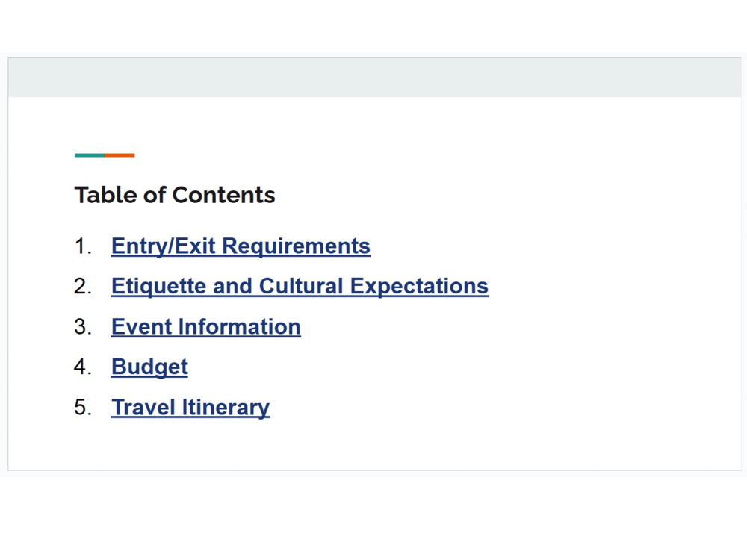The image size is (747, 560).
Task: Open the Entry/Exit Requirements link
Action: [x=241, y=246]
